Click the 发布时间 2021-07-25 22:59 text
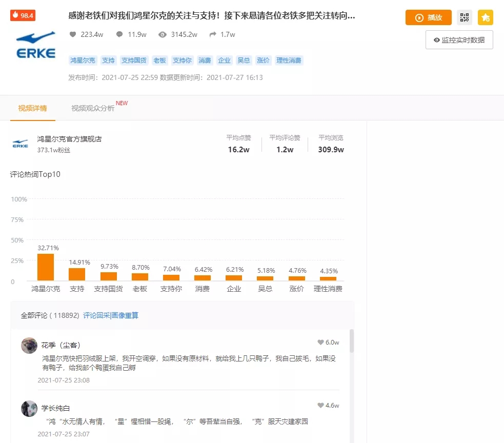The height and width of the screenshot is (443, 504). click(x=113, y=77)
